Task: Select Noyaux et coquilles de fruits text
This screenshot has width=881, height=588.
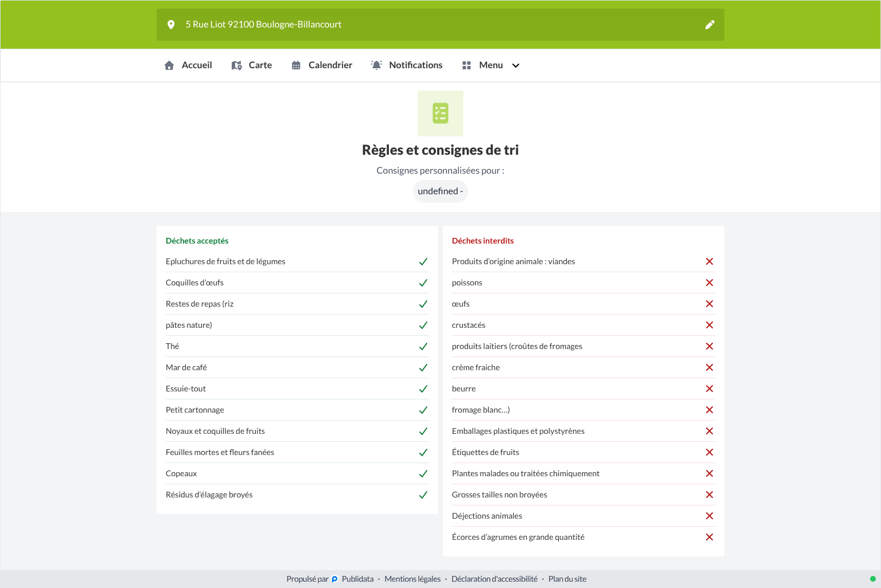Action: click(x=215, y=431)
